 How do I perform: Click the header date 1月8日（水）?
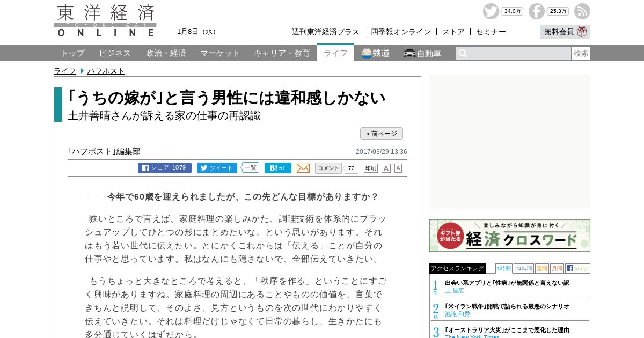click(198, 32)
